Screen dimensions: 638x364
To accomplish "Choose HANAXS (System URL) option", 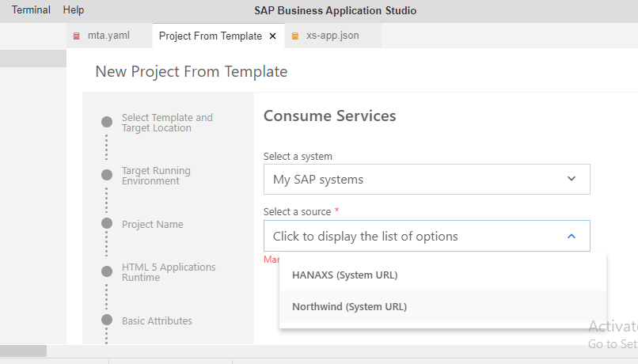I will (x=442, y=275).
